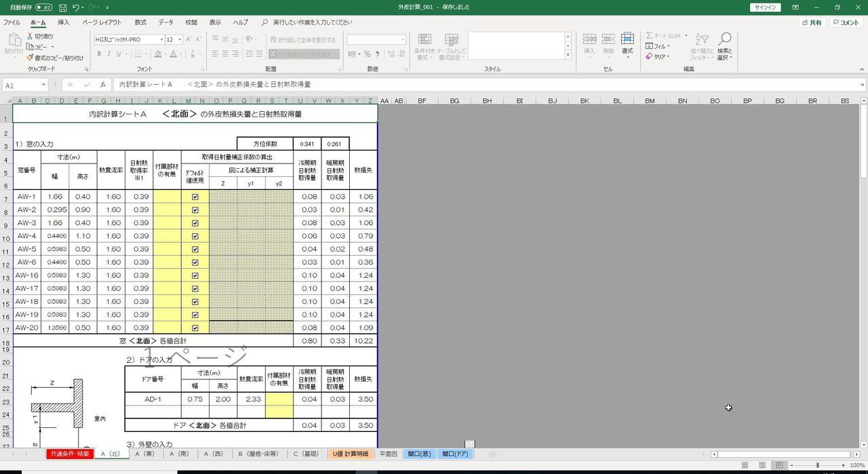Click the Insert Function fx icon
Screen dimensions: 868x474
(103, 85)
